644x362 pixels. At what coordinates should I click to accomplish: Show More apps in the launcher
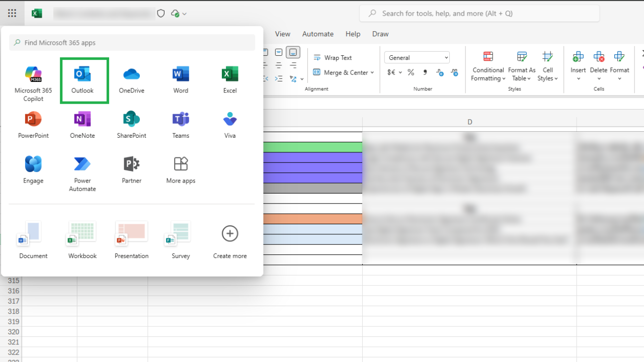click(x=181, y=170)
